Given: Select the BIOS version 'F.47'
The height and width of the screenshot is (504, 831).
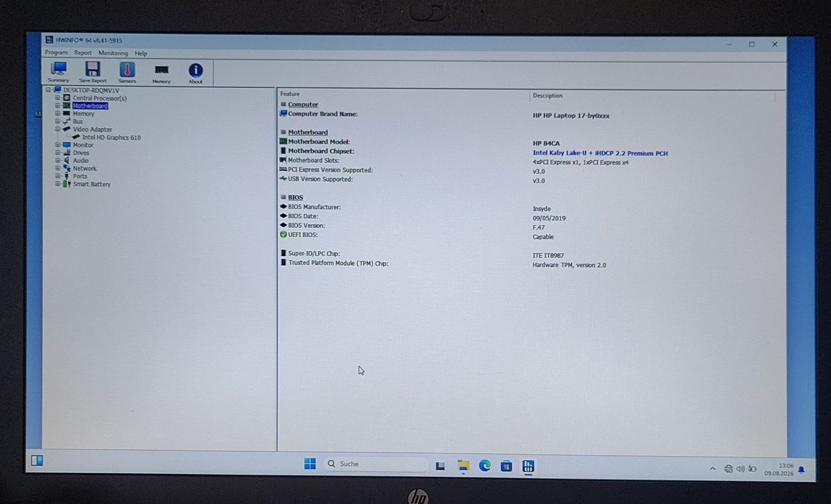Looking at the screenshot, I should click(539, 228).
